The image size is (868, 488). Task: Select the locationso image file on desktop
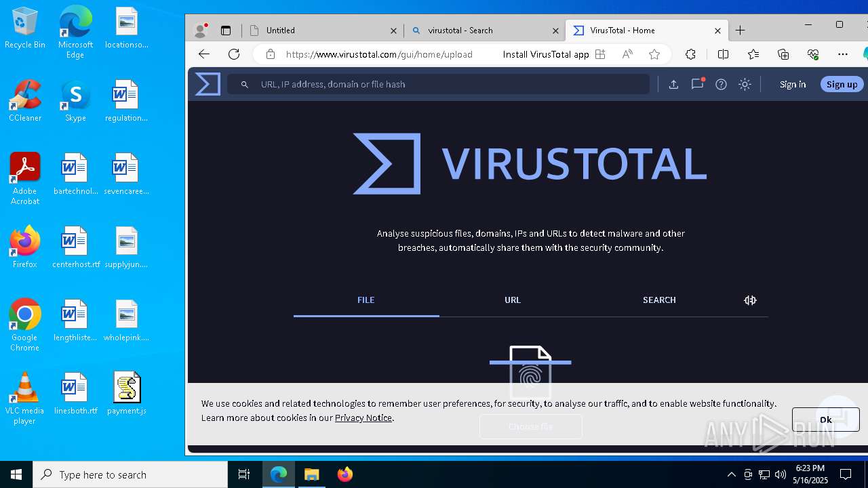tap(126, 28)
